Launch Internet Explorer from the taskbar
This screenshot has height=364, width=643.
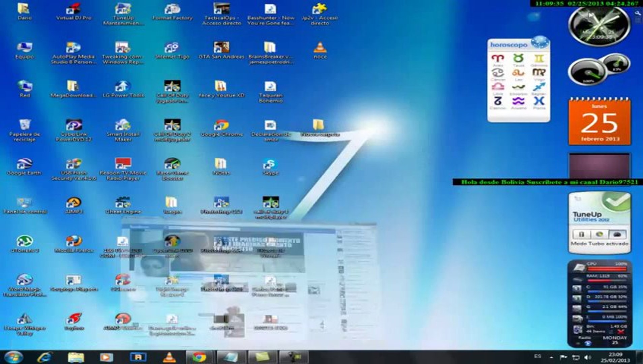click(x=44, y=357)
